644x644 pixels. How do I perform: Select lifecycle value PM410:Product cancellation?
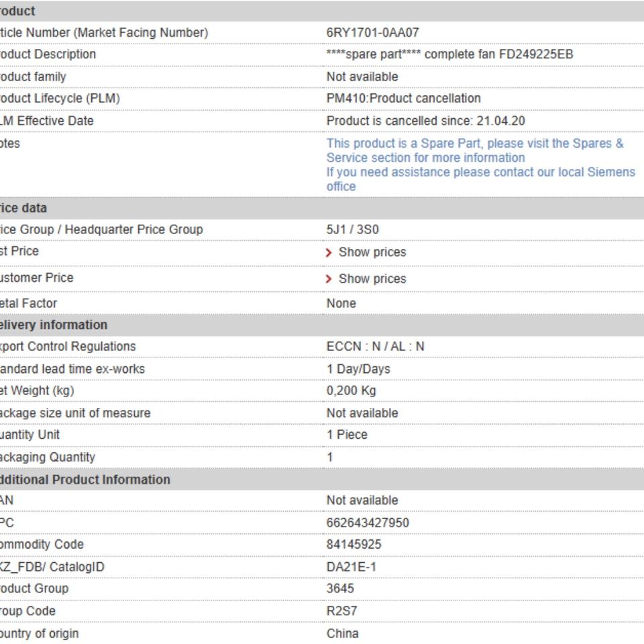tap(403, 99)
